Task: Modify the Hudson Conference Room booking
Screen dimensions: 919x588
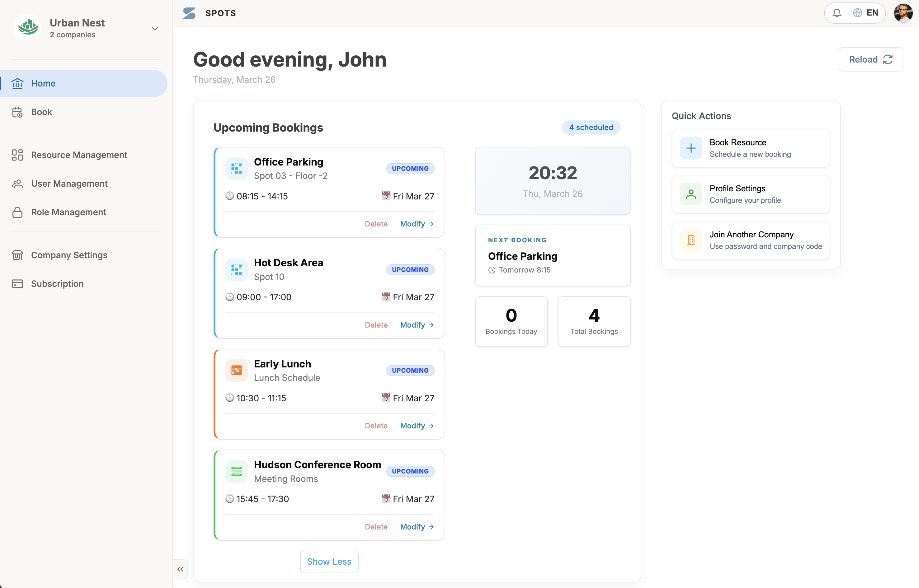Action: click(416, 526)
